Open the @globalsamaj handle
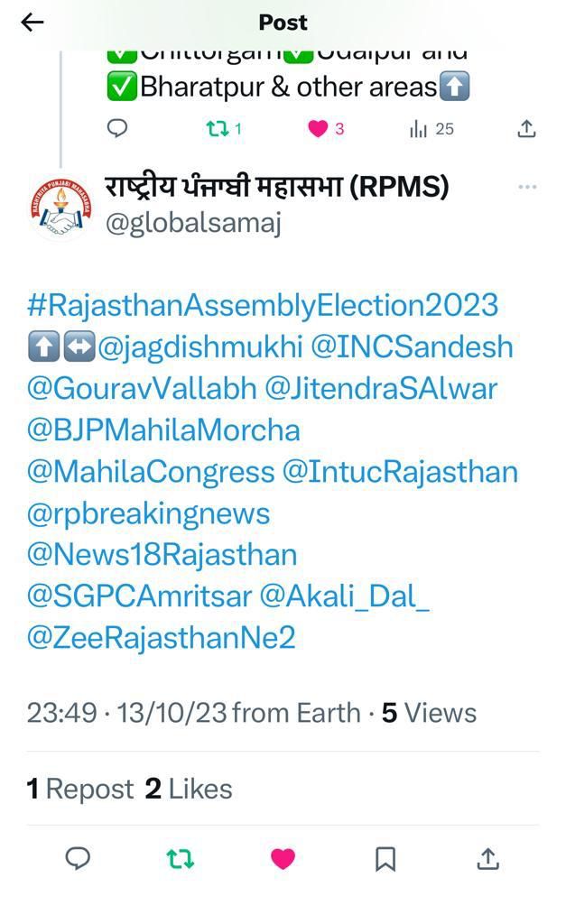Viewport: 566px width, 924px height. (x=193, y=223)
